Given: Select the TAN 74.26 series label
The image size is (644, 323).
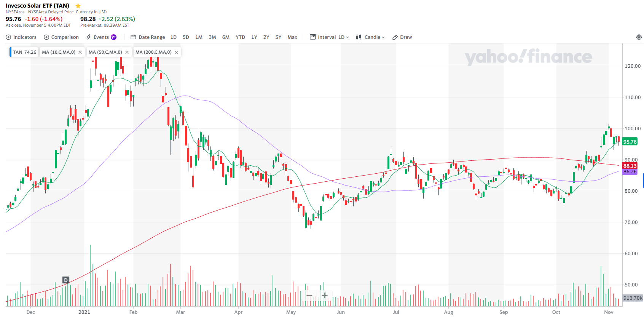Looking at the screenshot, I should (24, 52).
